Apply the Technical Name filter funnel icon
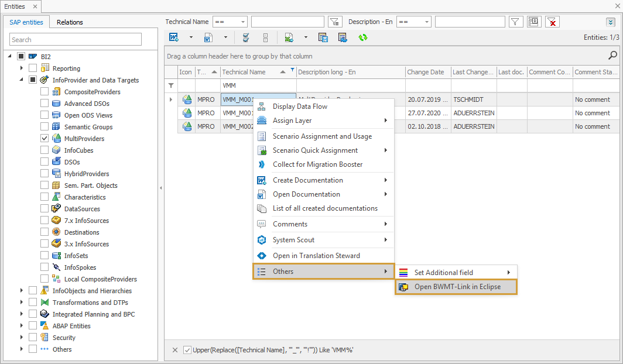Image resolution: width=623 pixels, height=364 pixels. [x=334, y=22]
